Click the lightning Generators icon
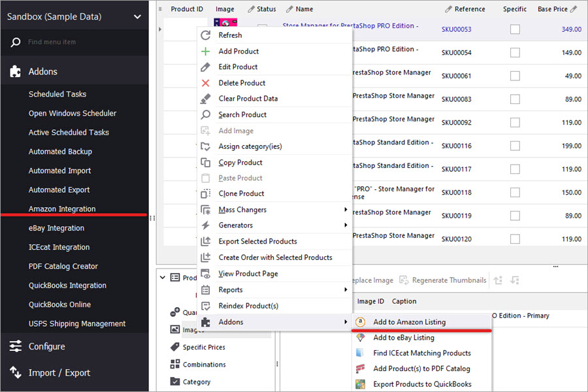The width and height of the screenshot is (588, 392). click(206, 225)
